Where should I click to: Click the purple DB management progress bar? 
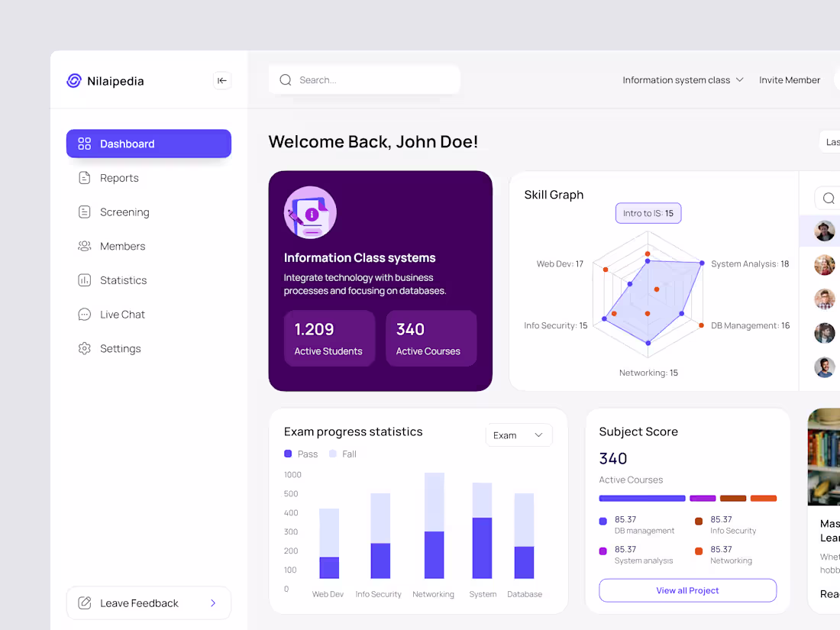(x=641, y=498)
